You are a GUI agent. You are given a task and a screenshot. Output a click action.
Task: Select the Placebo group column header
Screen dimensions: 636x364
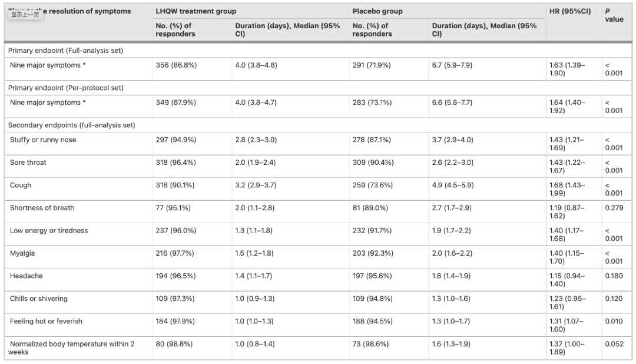[377, 11]
